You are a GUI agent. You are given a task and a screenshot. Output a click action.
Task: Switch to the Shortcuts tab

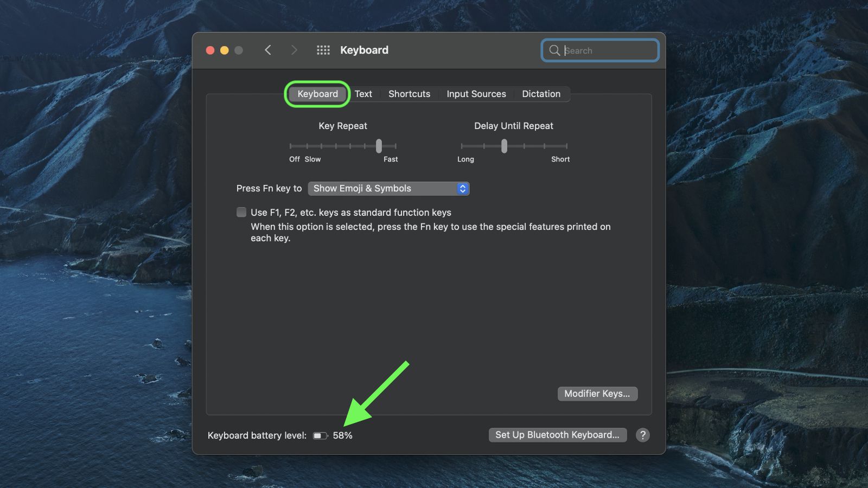(409, 94)
